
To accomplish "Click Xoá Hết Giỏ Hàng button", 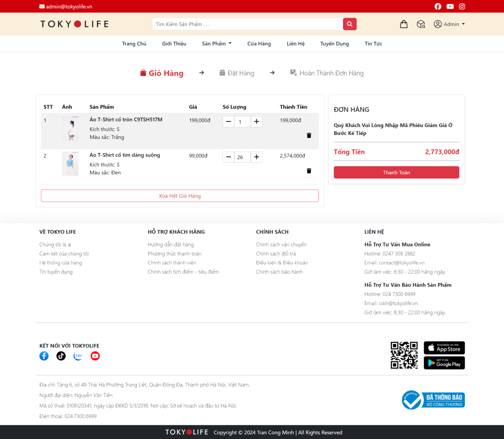I will click(180, 196).
